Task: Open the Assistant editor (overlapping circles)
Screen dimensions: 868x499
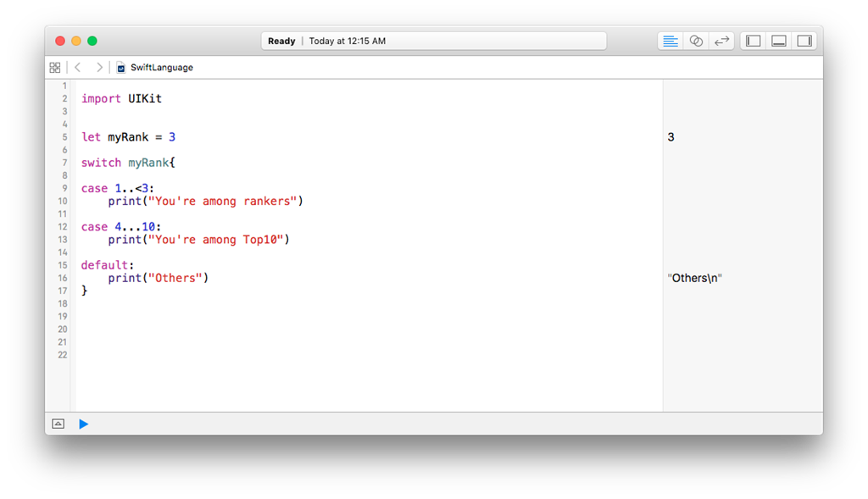Action: [696, 41]
